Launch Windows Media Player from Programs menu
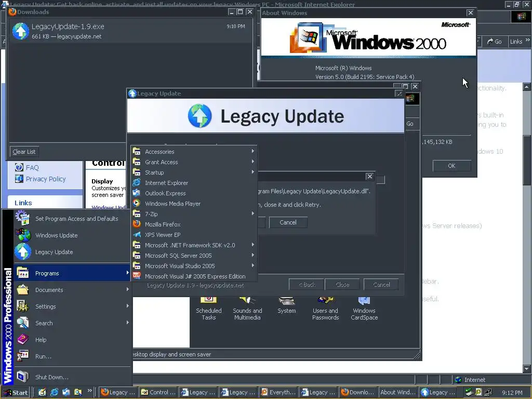Image resolution: width=532 pixels, height=399 pixels. [194, 204]
